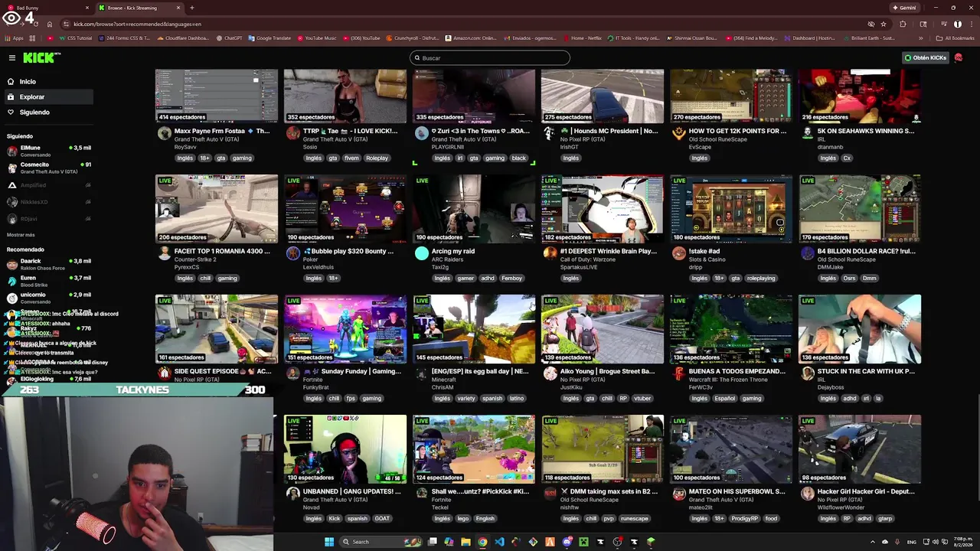
Task: Open B4 BILLION DOLLAR RACE stream title
Action: 867,251
